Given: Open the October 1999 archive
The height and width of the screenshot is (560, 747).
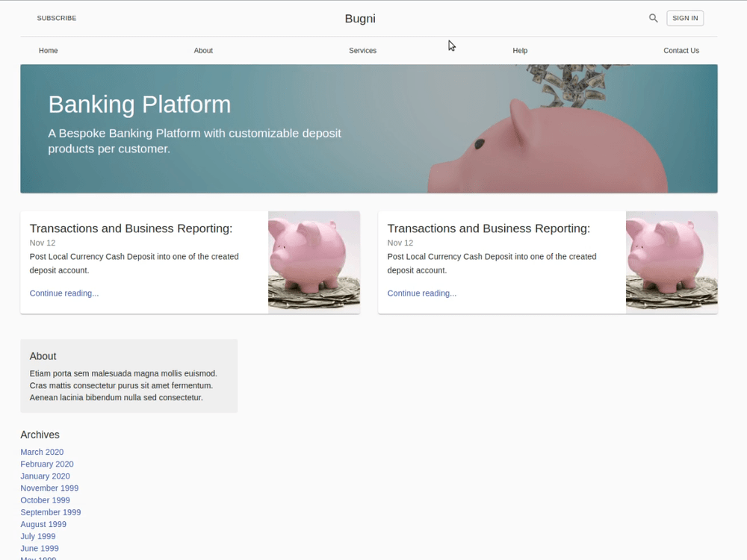Looking at the screenshot, I should (46, 500).
